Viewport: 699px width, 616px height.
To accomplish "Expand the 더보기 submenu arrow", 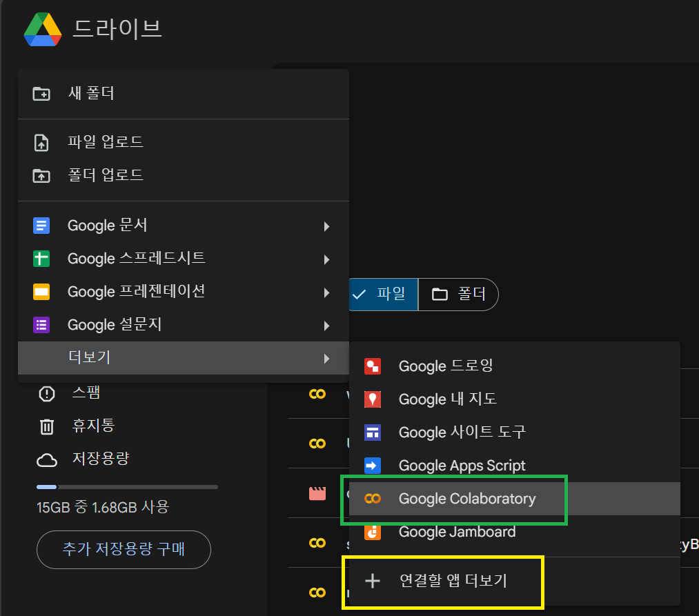I will [327, 359].
